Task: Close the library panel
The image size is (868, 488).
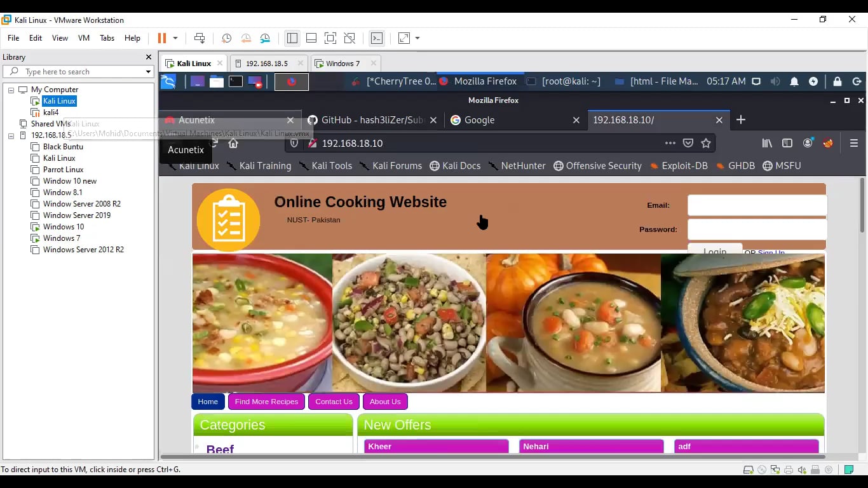Action: pos(149,57)
